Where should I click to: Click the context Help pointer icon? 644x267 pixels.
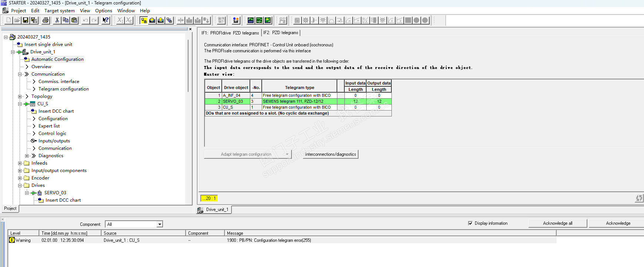(x=106, y=20)
